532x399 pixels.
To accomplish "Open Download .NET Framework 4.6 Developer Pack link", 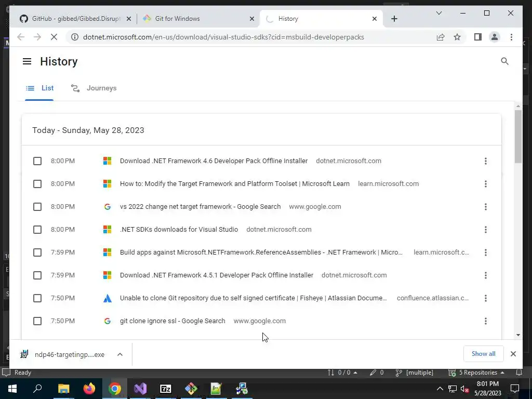I will 214,161.
